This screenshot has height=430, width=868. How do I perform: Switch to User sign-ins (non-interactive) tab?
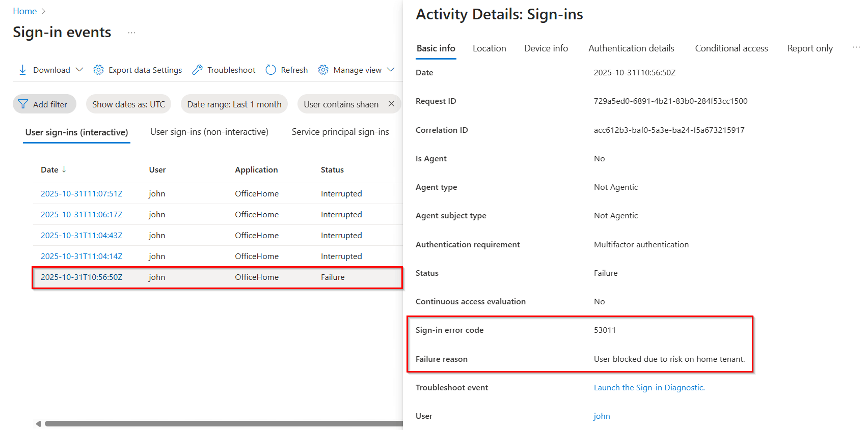coord(209,132)
